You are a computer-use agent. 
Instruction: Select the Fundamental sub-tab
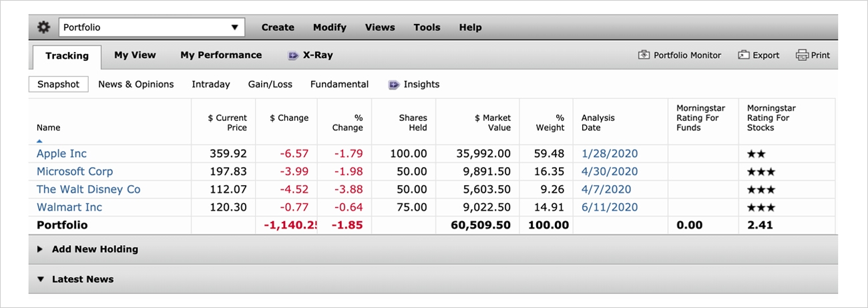coord(339,84)
